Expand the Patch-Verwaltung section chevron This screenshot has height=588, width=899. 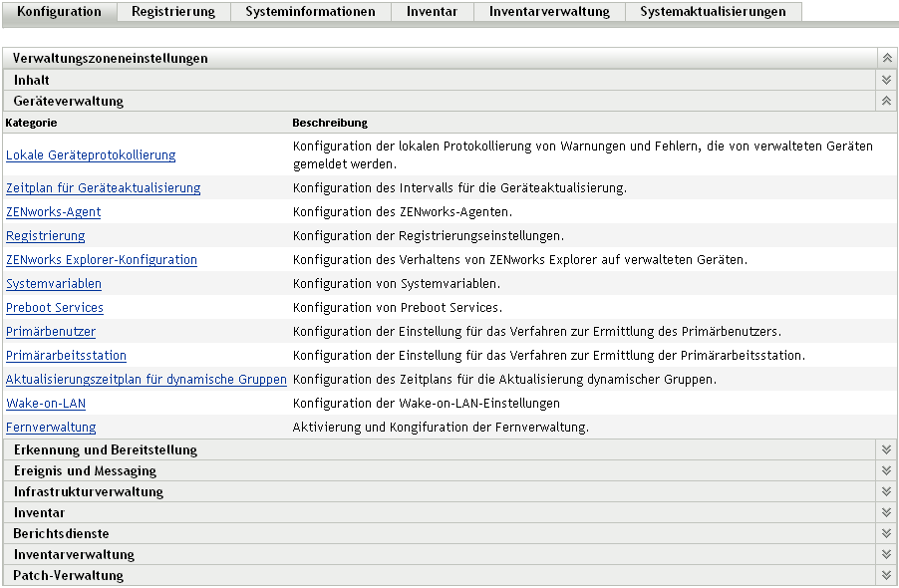(x=886, y=575)
